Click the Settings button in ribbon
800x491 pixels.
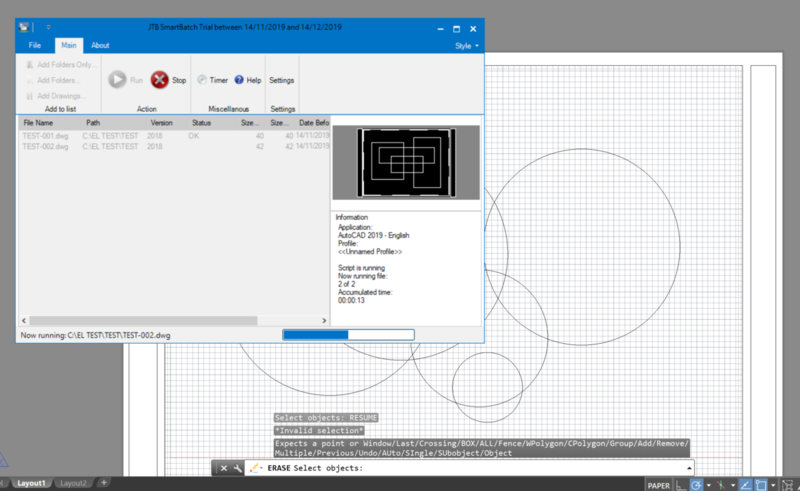click(x=282, y=80)
